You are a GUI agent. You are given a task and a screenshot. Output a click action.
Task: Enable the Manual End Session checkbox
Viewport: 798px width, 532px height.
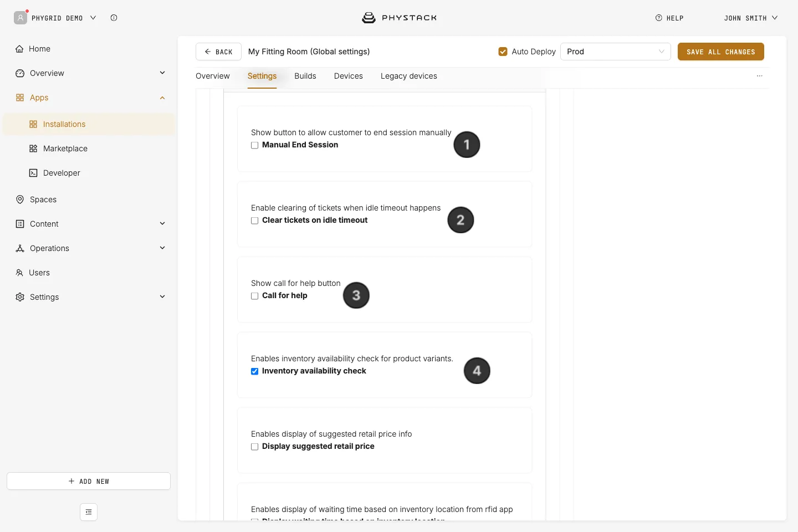(x=255, y=145)
